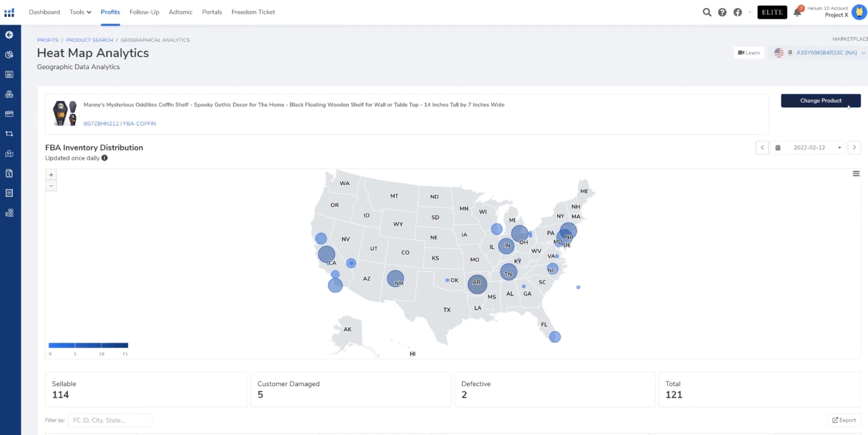
Task: Open the date picker showing 2022-02-12
Action: [809, 148]
